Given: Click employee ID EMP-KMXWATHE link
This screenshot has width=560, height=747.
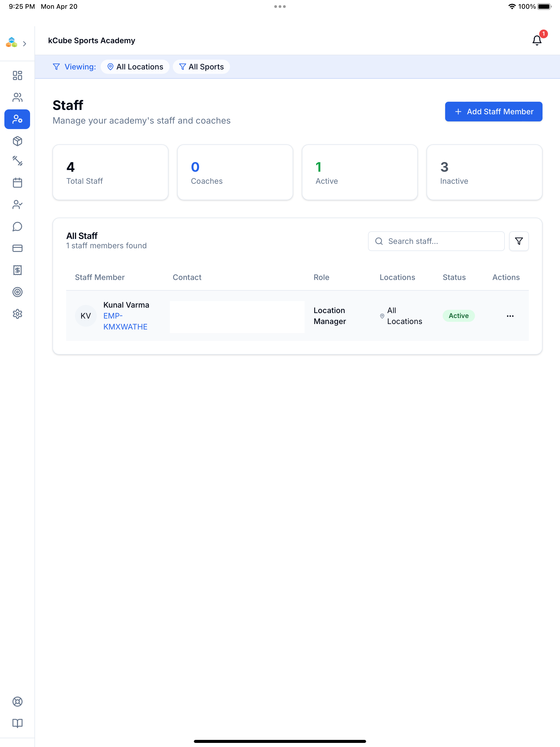Looking at the screenshot, I should [x=125, y=322].
